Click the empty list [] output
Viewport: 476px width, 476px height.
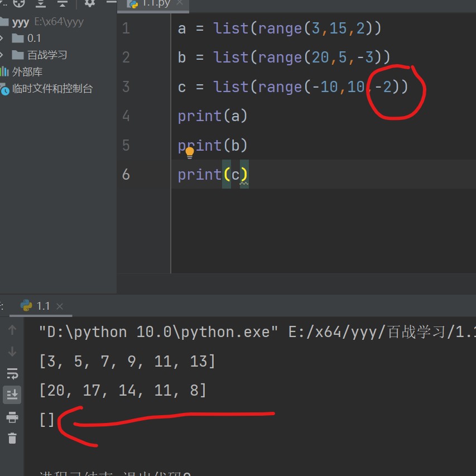(x=47, y=420)
